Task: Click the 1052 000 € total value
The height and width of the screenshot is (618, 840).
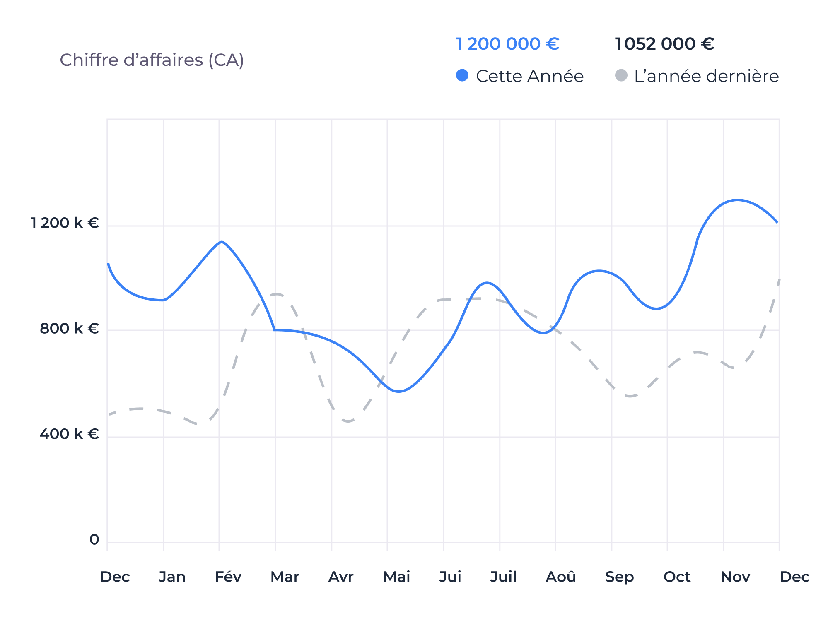Action: (664, 44)
